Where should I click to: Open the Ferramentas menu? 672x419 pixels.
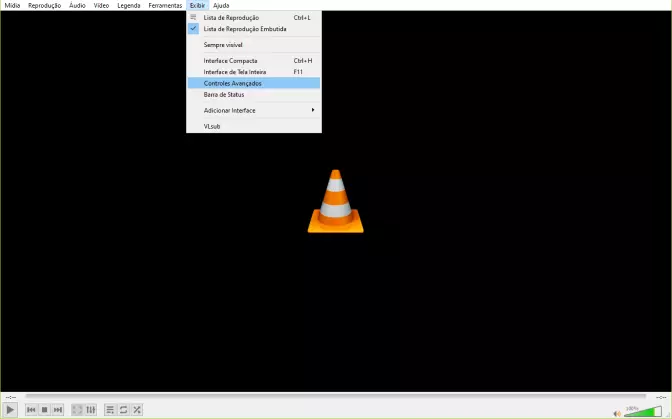(x=165, y=5)
